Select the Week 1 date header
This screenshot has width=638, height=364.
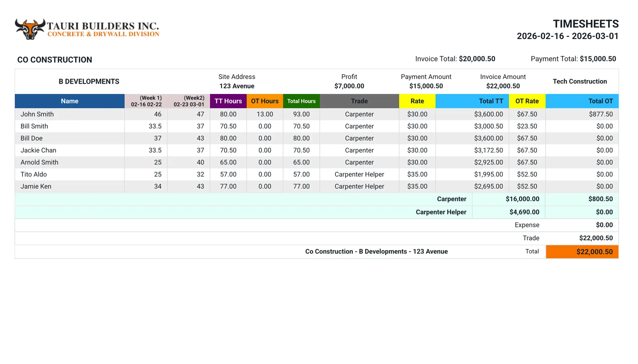[x=146, y=101]
